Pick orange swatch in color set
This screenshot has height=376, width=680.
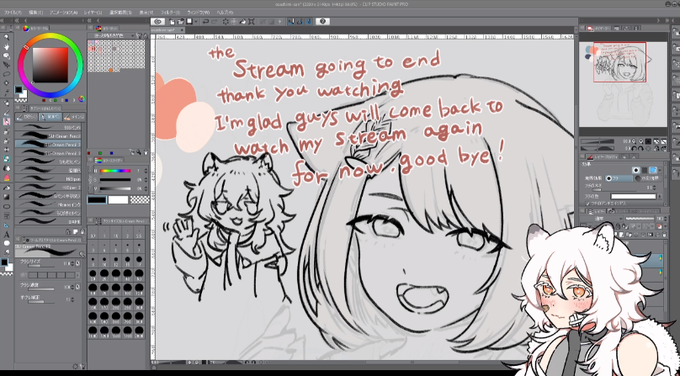[111, 69]
